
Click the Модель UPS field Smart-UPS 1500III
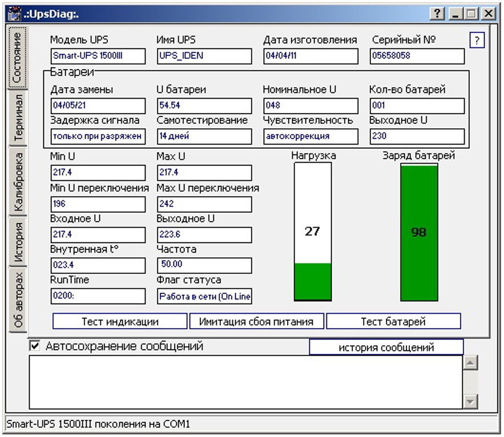(98, 56)
